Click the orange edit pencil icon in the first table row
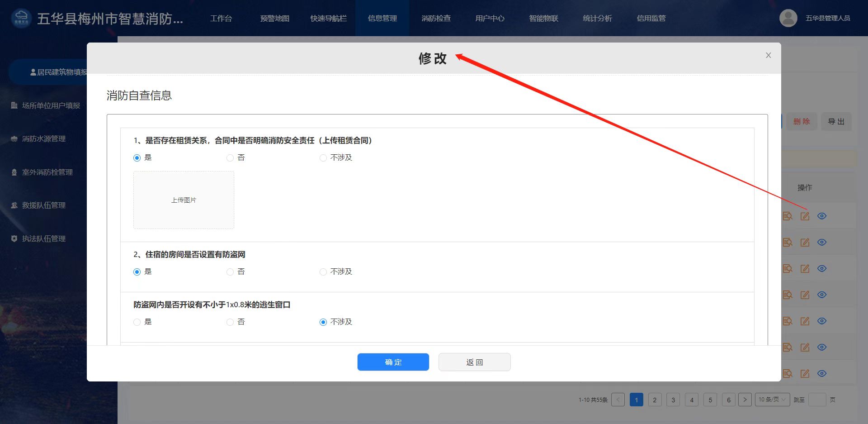 pos(805,216)
